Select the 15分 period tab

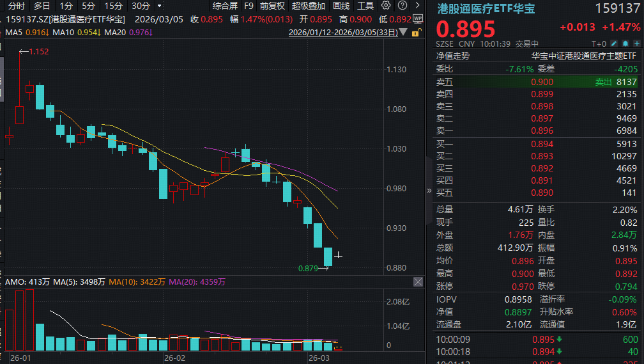coord(114,6)
